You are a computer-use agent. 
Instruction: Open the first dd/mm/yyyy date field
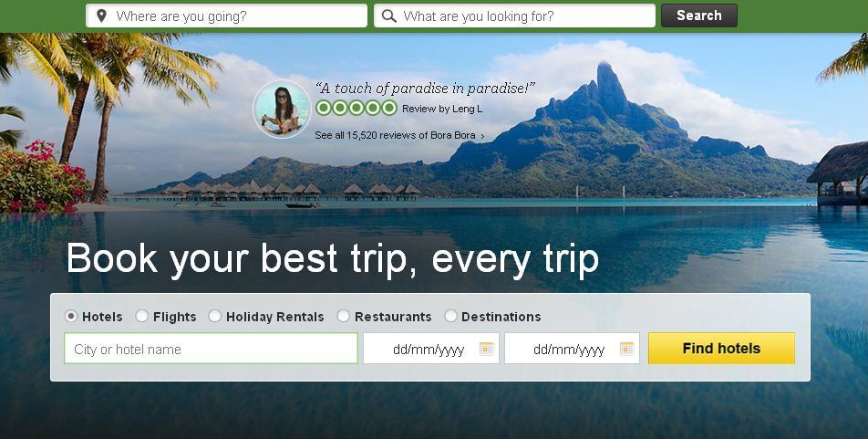click(430, 348)
